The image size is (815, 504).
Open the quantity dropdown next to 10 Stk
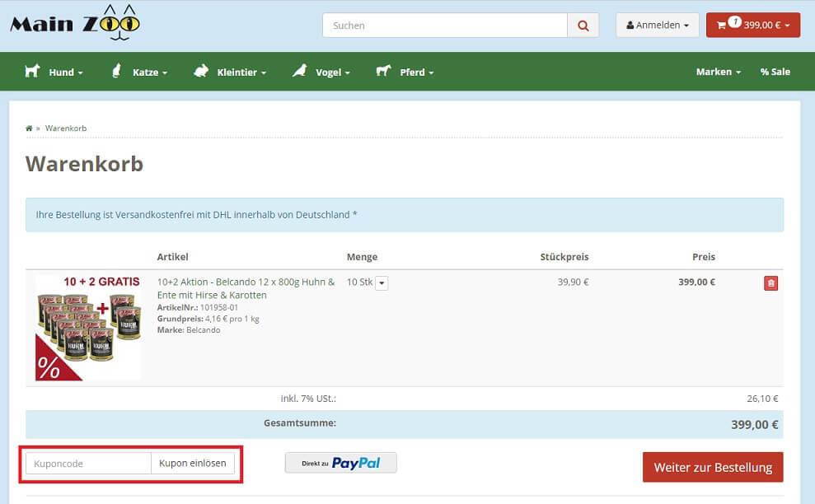coord(382,283)
